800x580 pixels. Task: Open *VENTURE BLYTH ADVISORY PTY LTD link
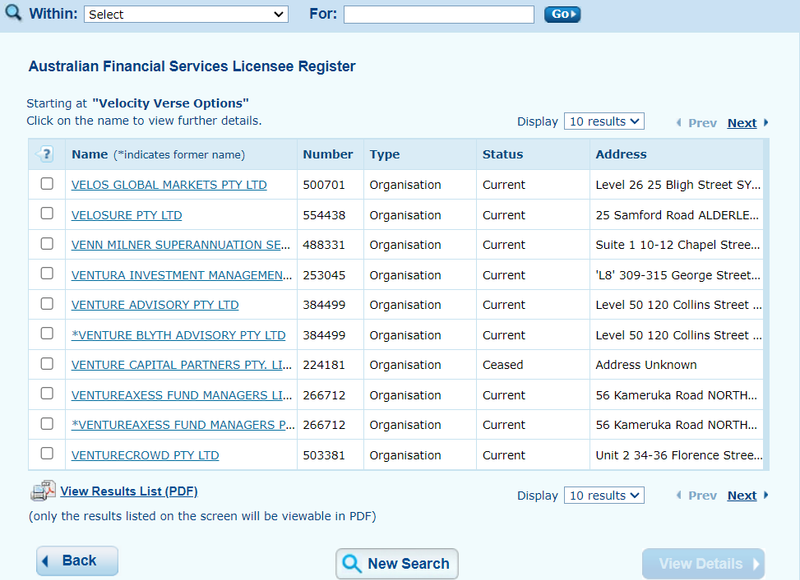[x=179, y=335]
